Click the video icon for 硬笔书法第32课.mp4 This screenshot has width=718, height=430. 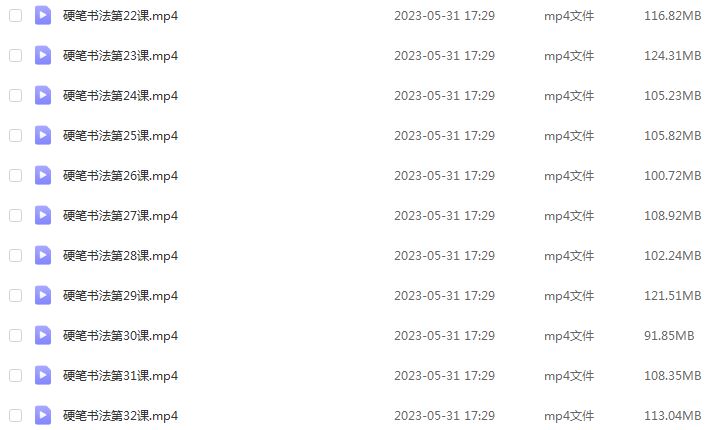pyautogui.click(x=43, y=415)
